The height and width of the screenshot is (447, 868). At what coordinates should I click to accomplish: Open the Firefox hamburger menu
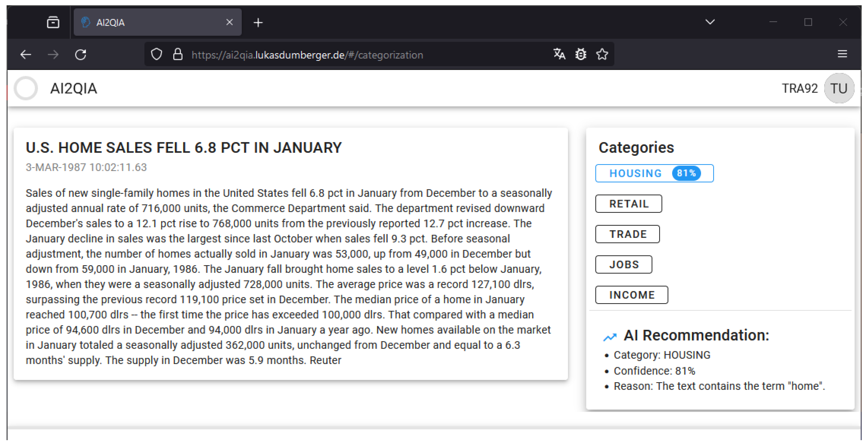pos(842,54)
